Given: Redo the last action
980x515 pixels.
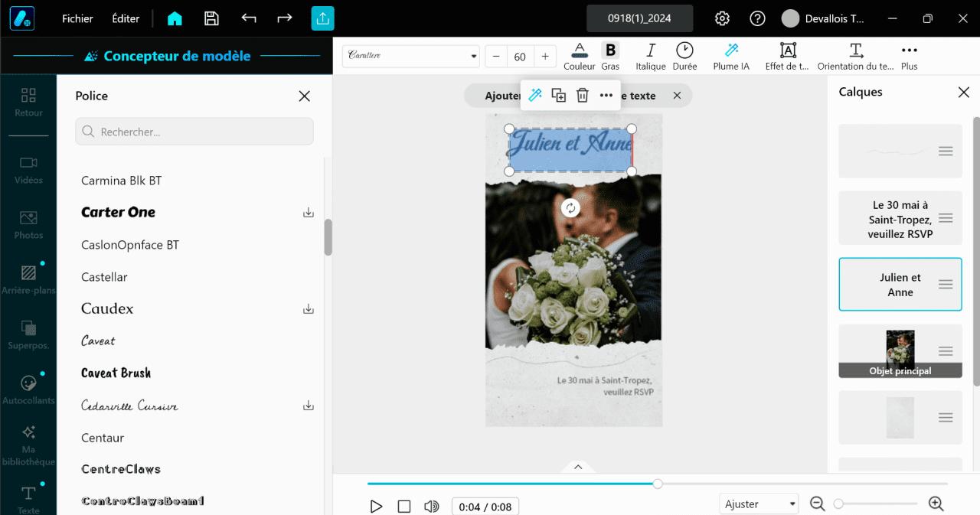Looking at the screenshot, I should click(285, 18).
